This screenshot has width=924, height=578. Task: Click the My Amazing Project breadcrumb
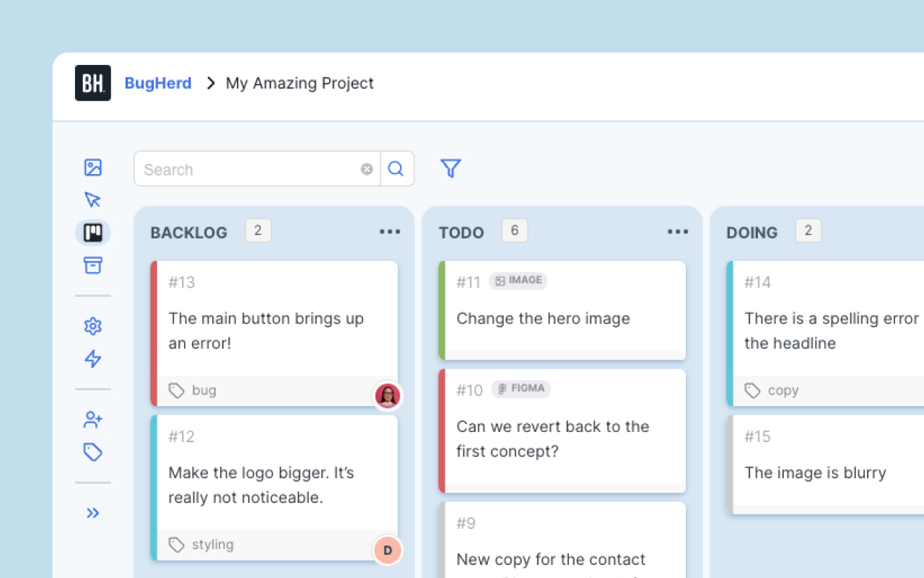click(x=300, y=83)
